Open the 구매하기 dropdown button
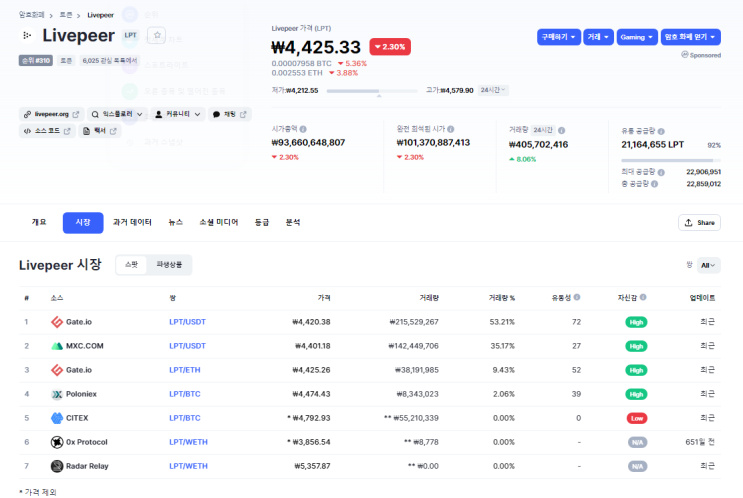This screenshot has height=498, width=743. click(559, 37)
